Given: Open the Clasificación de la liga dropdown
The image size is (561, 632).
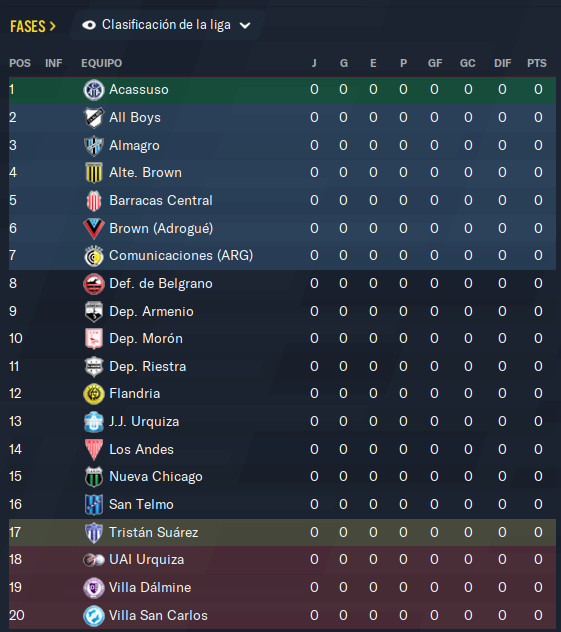Looking at the screenshot, I should tap(166, 25).
